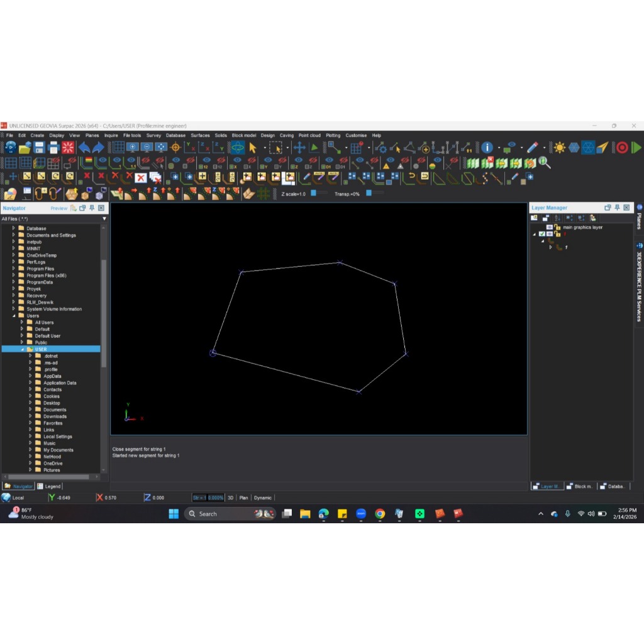644x644 pixels.
Task: Click the Save file icon
Action: click(39, 147)
